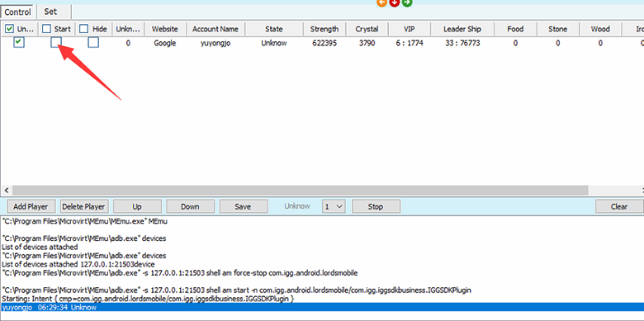Check Hide box for yuyongjo row

click(x=93, y=42)
